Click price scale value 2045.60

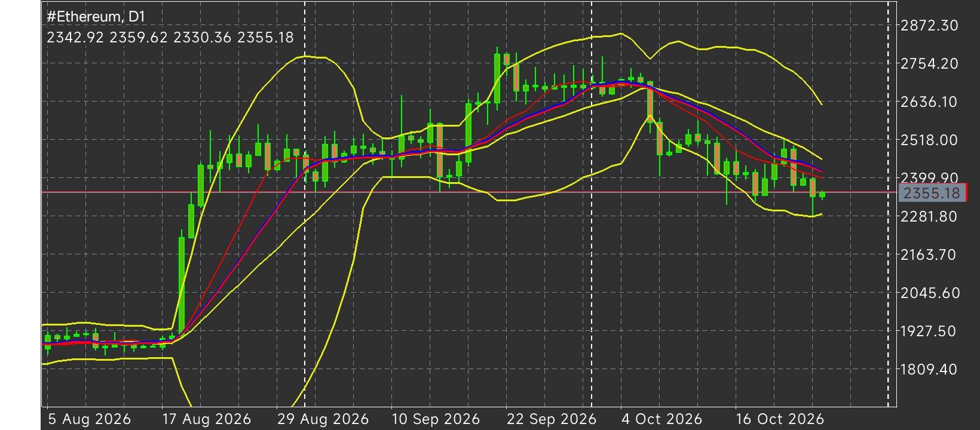click(x=929, y=293)
